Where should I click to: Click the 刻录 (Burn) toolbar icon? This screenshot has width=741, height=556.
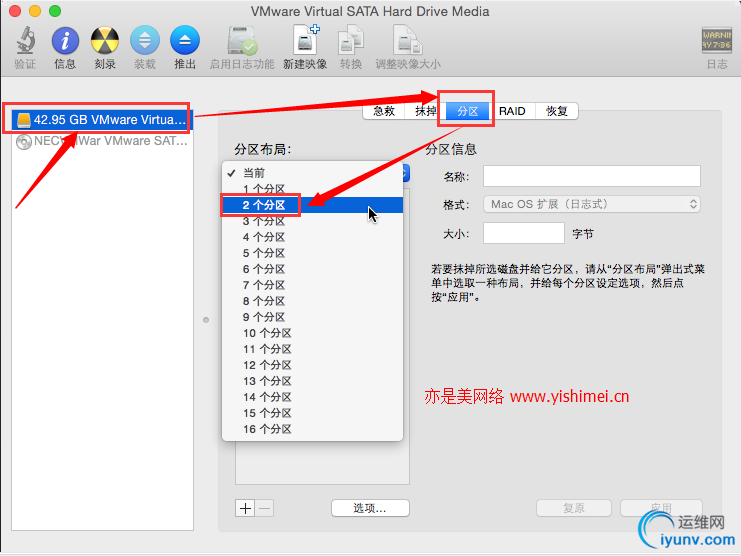[105, 41]
